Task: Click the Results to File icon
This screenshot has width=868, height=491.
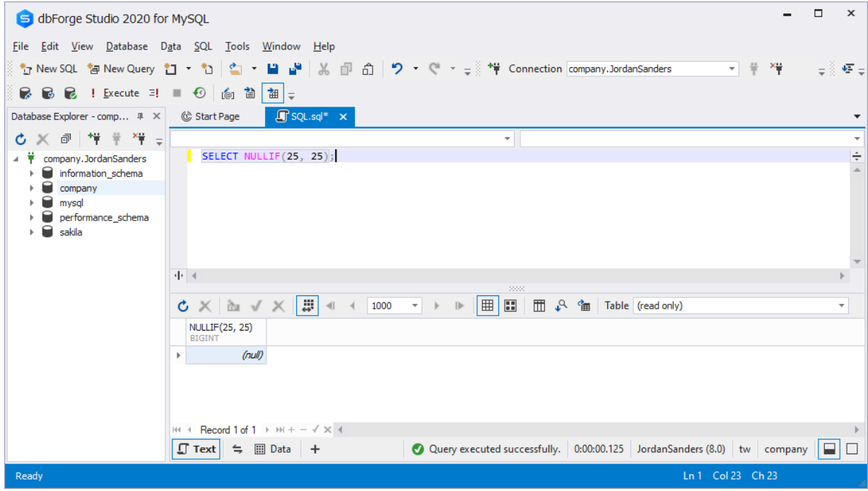Action: [250, 93]
